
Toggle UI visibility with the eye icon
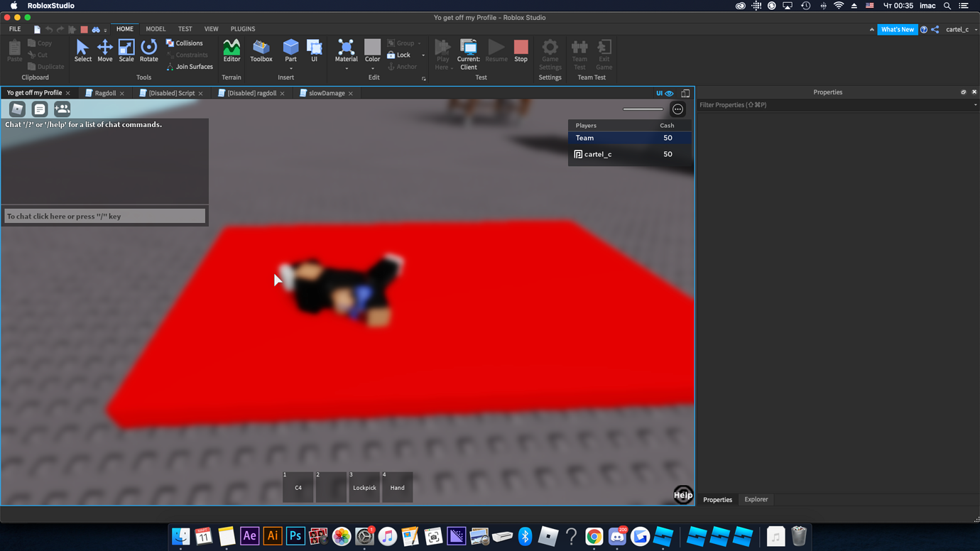(670, 92)
